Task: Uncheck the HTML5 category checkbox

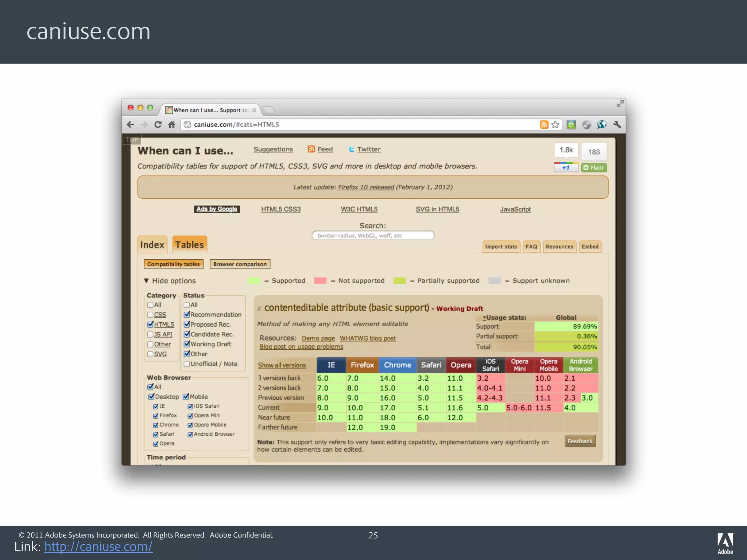Action: (150, 324)
